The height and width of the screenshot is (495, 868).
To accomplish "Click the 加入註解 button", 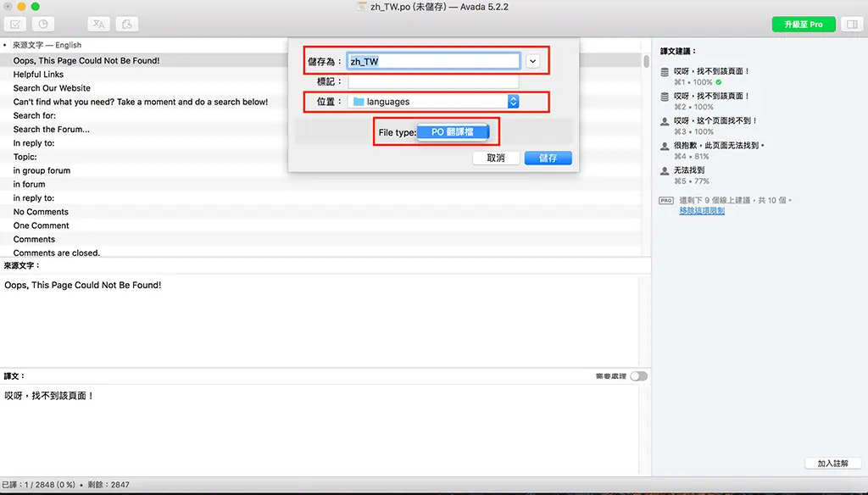I will pos(832,464).
